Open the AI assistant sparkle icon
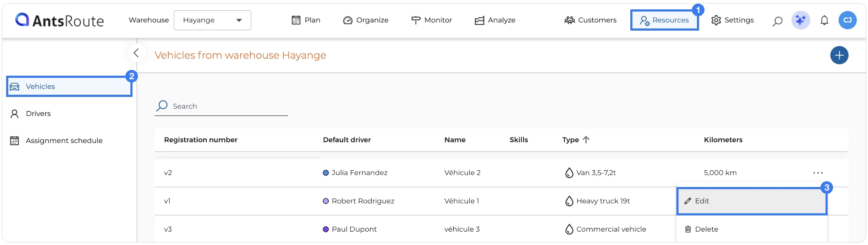Viewport: 868px width, 245px height. click(x=801, y=20)
